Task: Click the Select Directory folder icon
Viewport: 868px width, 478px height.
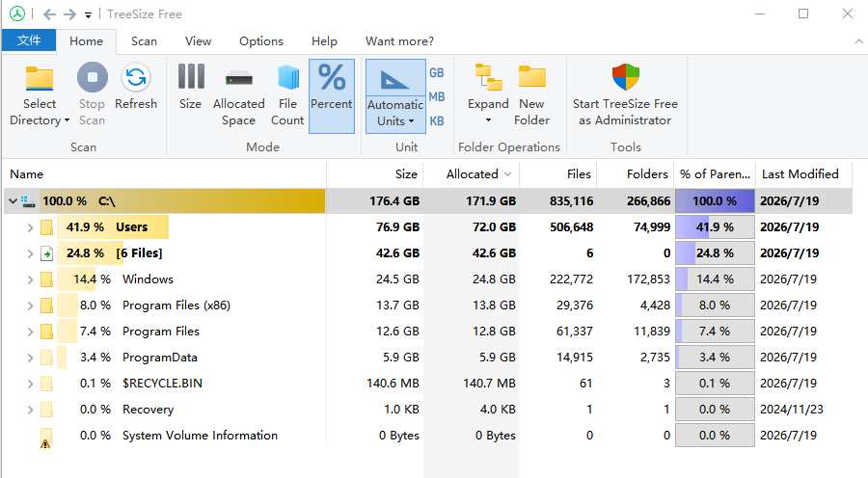Action: click(40, 79)
